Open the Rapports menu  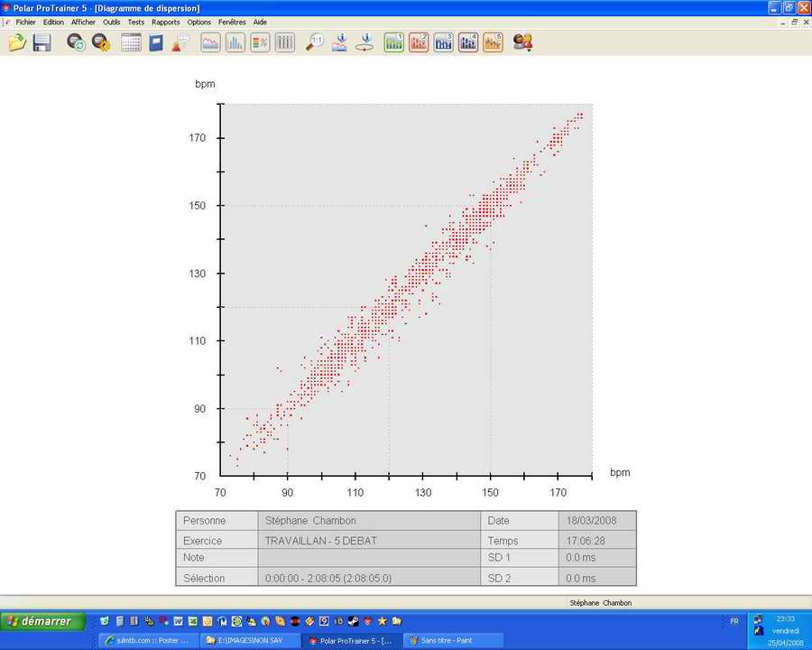click(x=166, y=22)
